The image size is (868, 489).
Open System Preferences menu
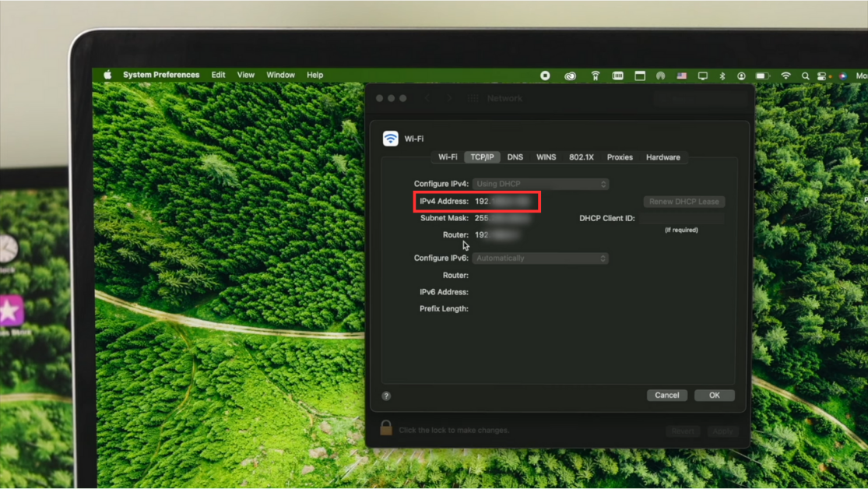161,75
